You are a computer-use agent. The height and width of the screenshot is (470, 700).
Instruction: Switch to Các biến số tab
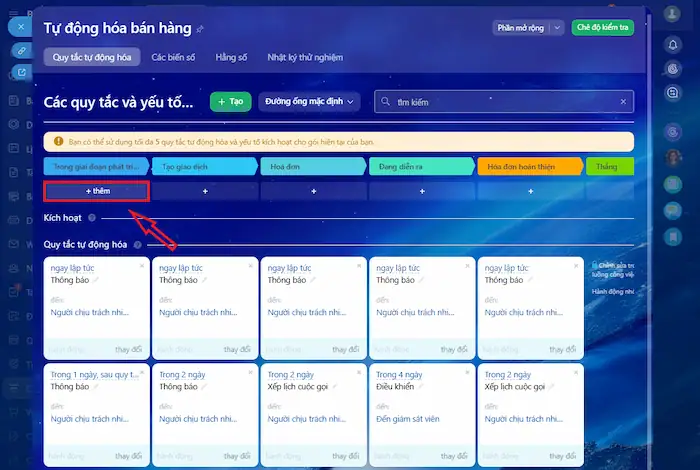[173, 57]
